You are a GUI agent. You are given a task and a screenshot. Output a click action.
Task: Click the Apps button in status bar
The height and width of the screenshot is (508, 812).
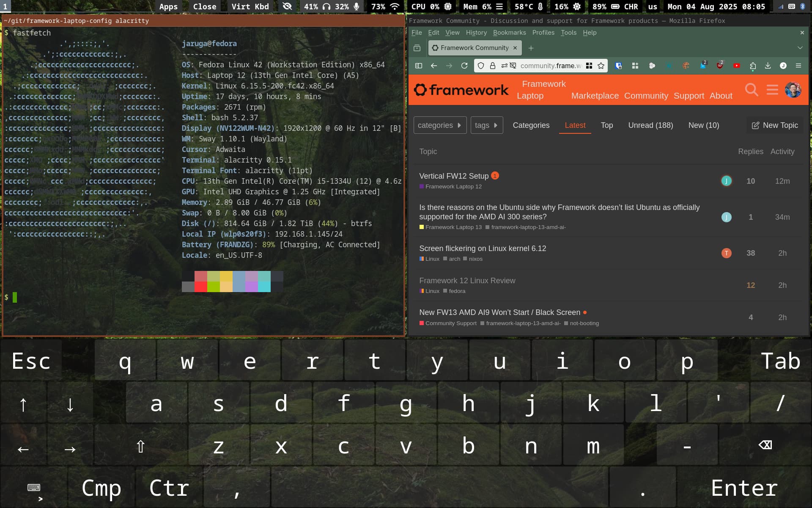coord(168,6)
